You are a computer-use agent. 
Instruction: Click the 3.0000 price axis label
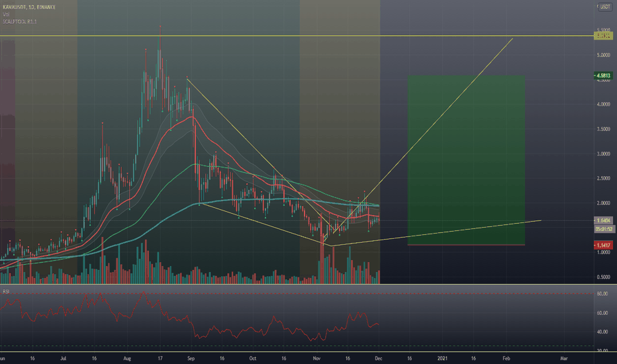pyautogui.click(x=603, y=154)
